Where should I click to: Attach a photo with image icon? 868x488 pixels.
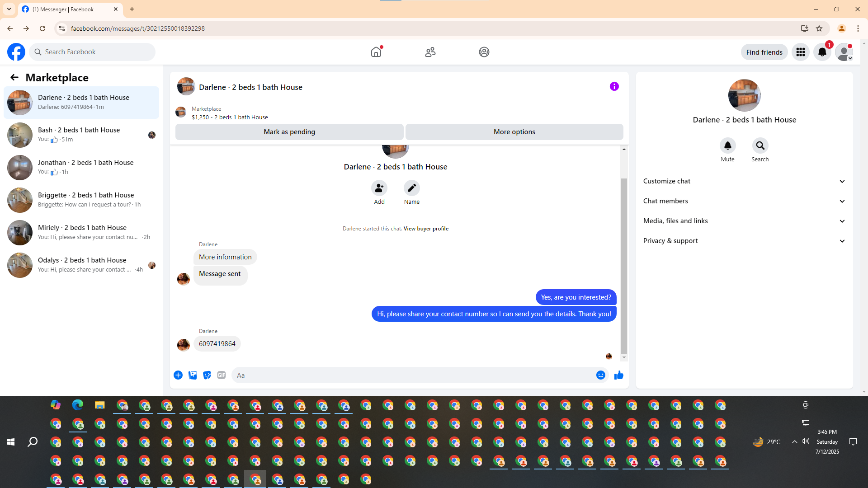pos(193,375)
